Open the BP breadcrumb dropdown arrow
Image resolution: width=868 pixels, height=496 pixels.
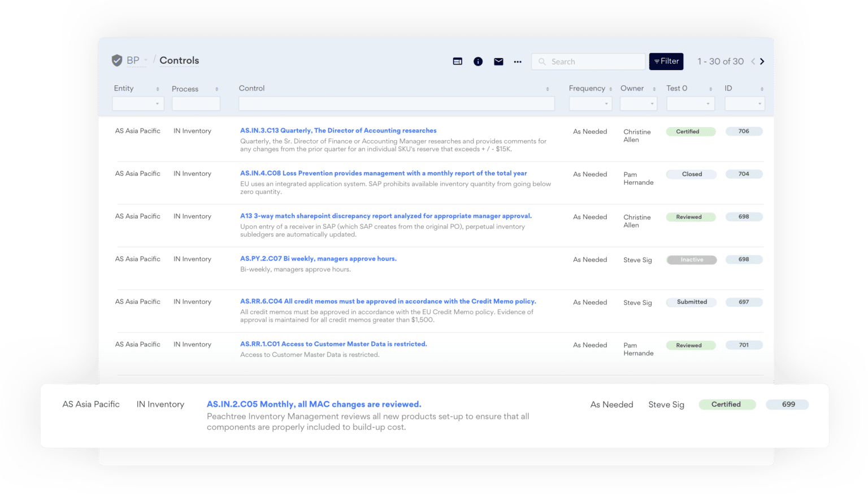[145, 60]
